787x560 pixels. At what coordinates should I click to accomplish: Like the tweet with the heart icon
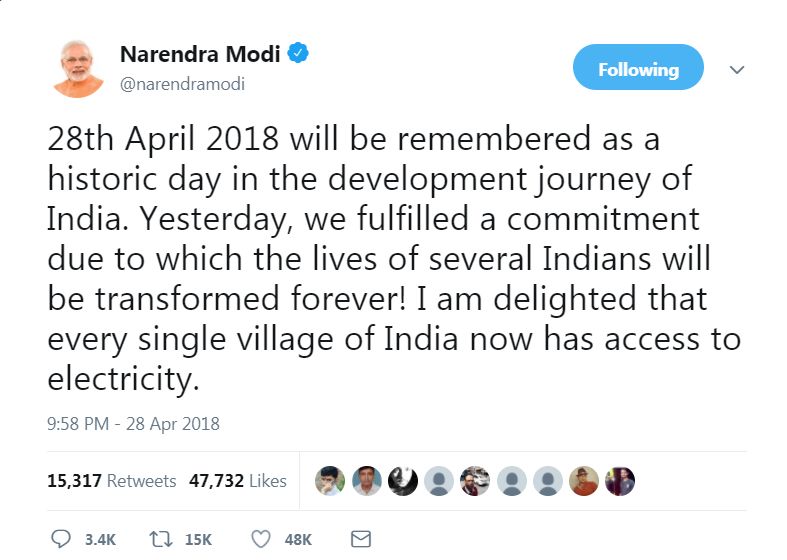261,539
